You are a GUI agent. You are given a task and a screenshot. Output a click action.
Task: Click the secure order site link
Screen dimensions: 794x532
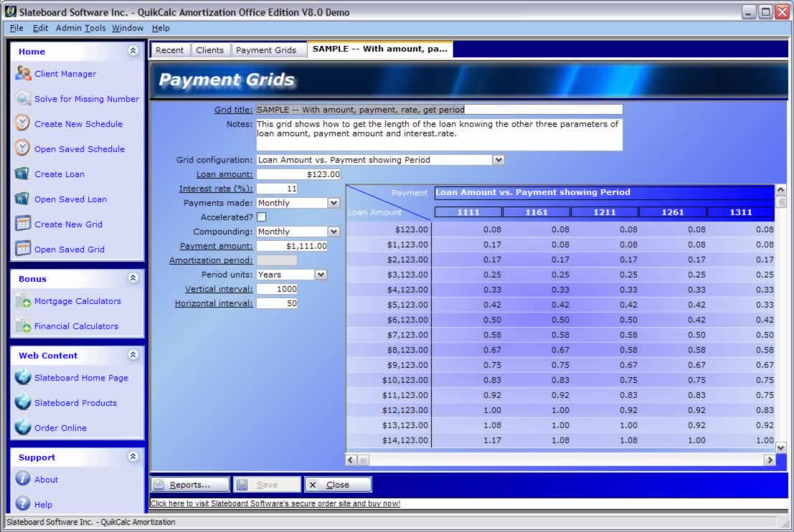[x=275, y=503]
